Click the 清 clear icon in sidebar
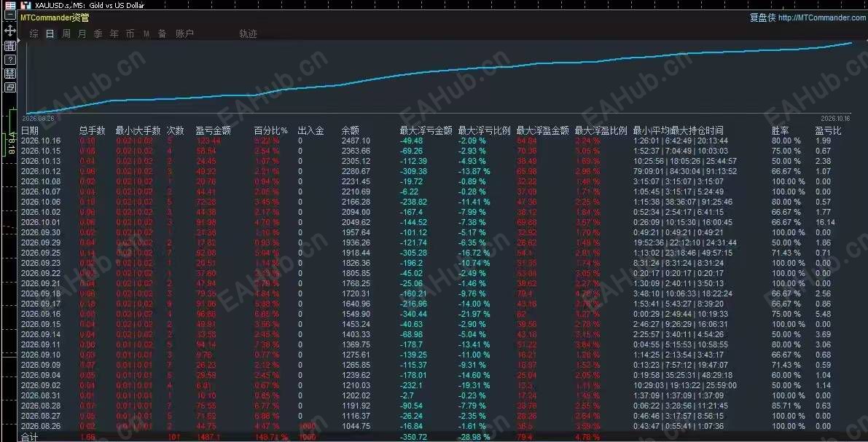 [10, 46]
